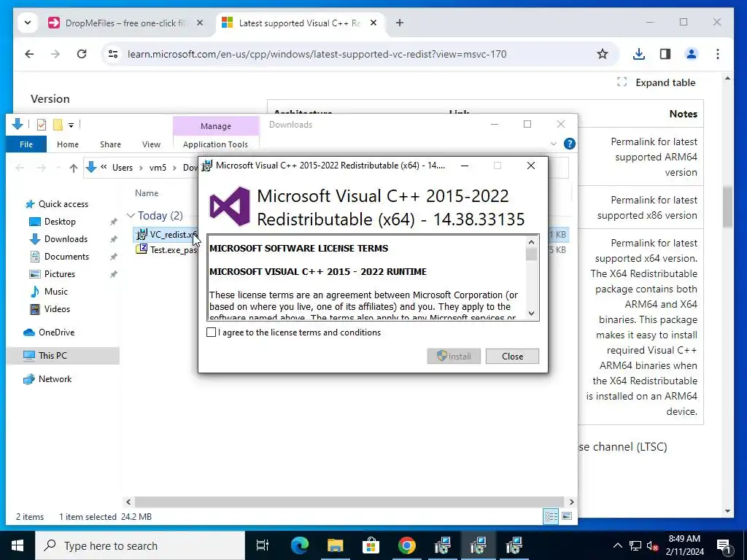Click Chrome back button
Image resolution: width=747 pixels, height=560 pixels.
coord(29,54)
